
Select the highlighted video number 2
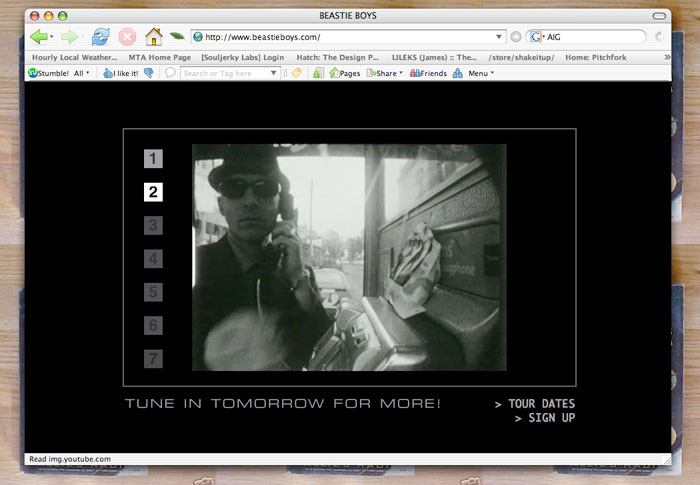click(x=153, y=192)
